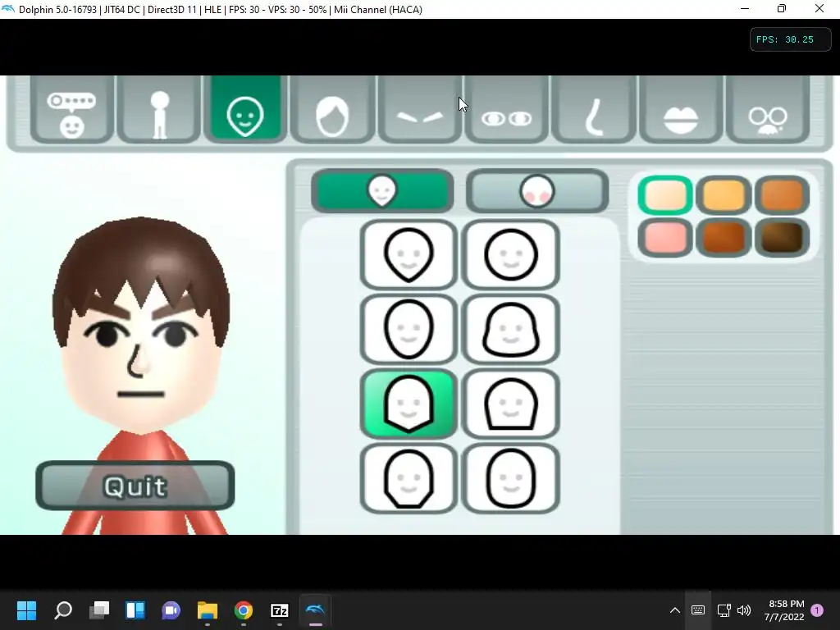Image resolution: width=840 pixels, height=630 pixels.
Task: Open the hairstyle tab
Action: (x=332, y=110)
